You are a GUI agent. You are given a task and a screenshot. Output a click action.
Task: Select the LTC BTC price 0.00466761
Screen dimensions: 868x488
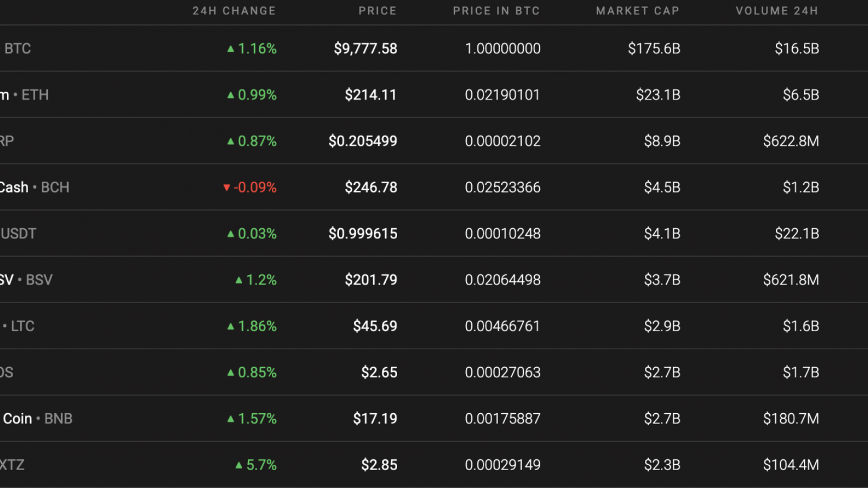click(x=503, y=326)
